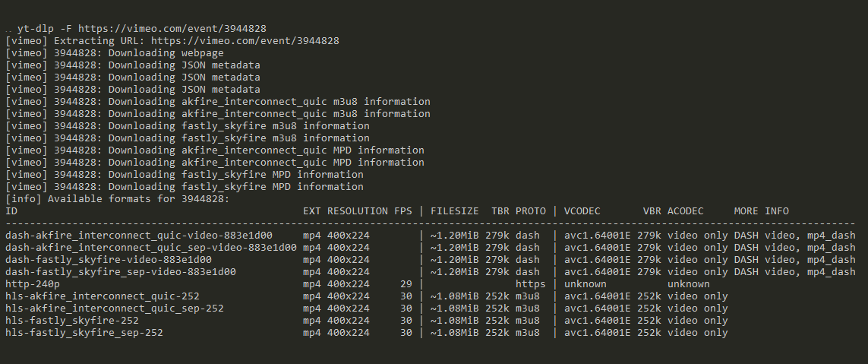Click the URL in the Extracting URL line
Image resolution: width=868 pixels, height=364 pixels.
245,40
